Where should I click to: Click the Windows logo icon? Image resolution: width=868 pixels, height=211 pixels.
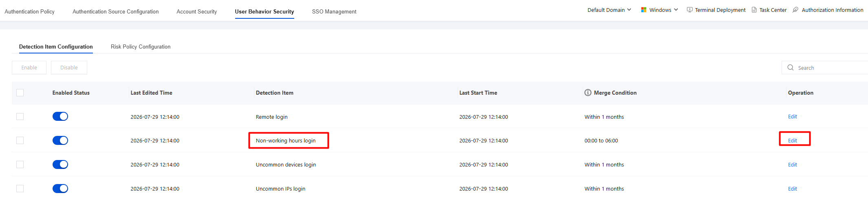coord(643,10)
